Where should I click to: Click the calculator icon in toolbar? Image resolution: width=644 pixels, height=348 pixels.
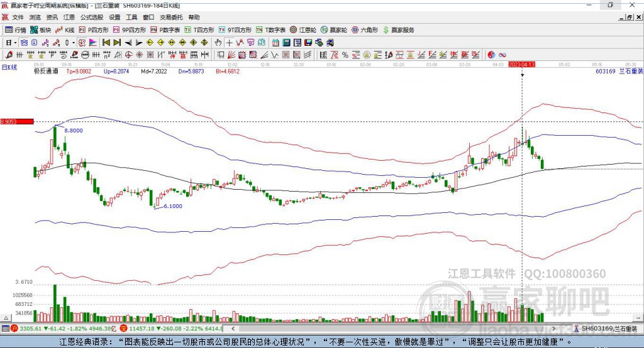286,43
